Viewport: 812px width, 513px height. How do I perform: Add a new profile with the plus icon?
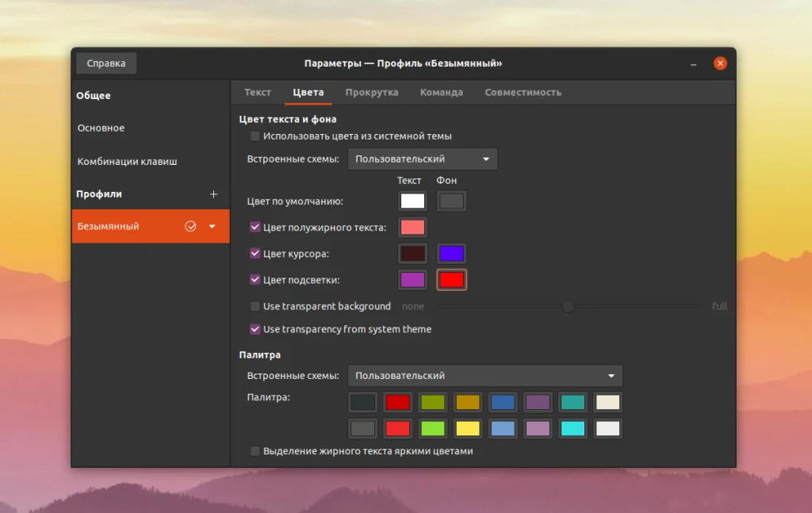click(213, 193)
